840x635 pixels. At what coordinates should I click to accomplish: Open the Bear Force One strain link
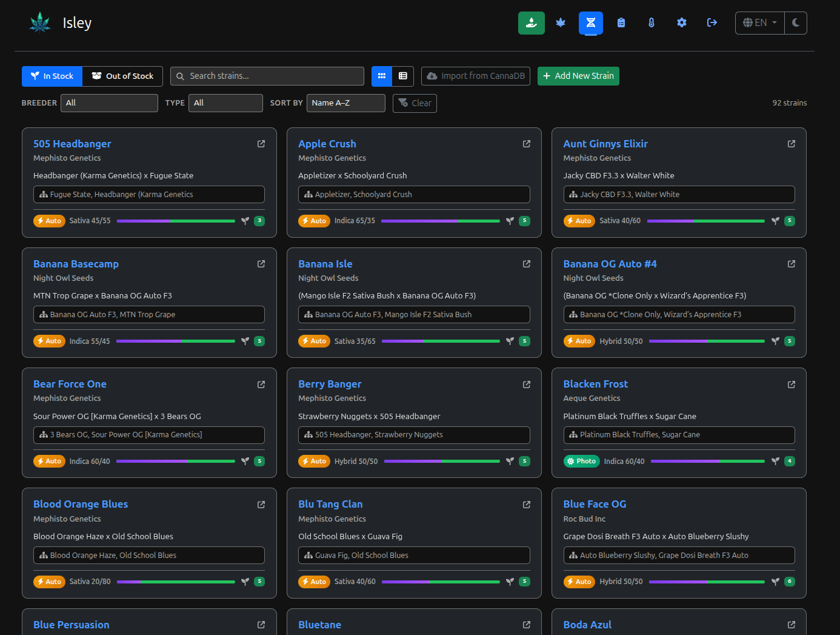point(70,384)
